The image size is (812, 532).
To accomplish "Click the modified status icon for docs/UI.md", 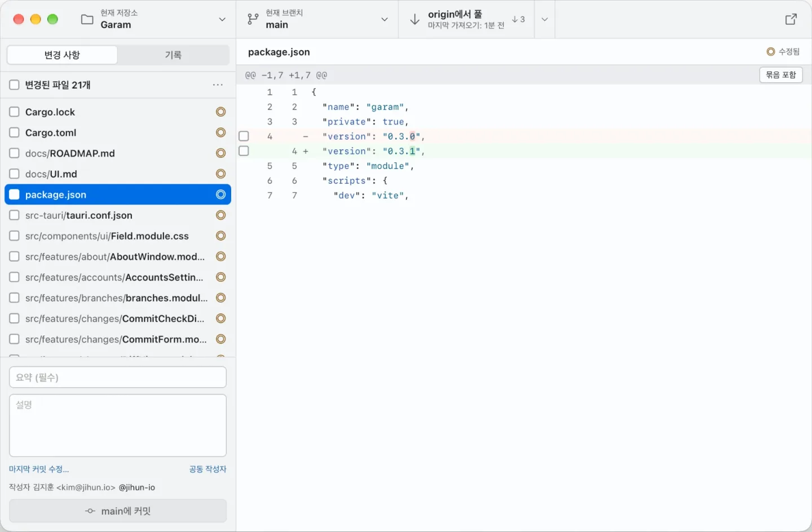I will [x=221, y=174].
